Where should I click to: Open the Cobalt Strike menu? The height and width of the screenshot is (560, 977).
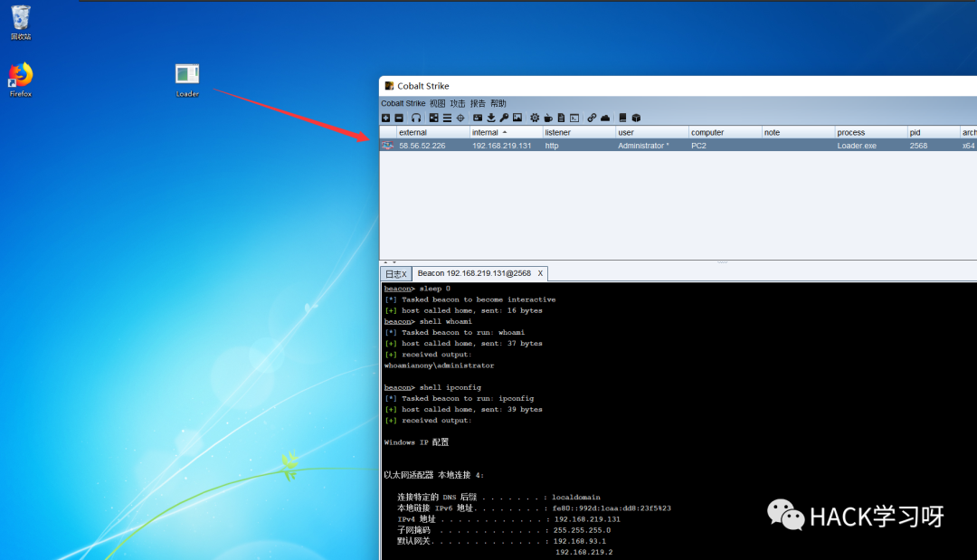pyautogui.click(x=403, y=103)
